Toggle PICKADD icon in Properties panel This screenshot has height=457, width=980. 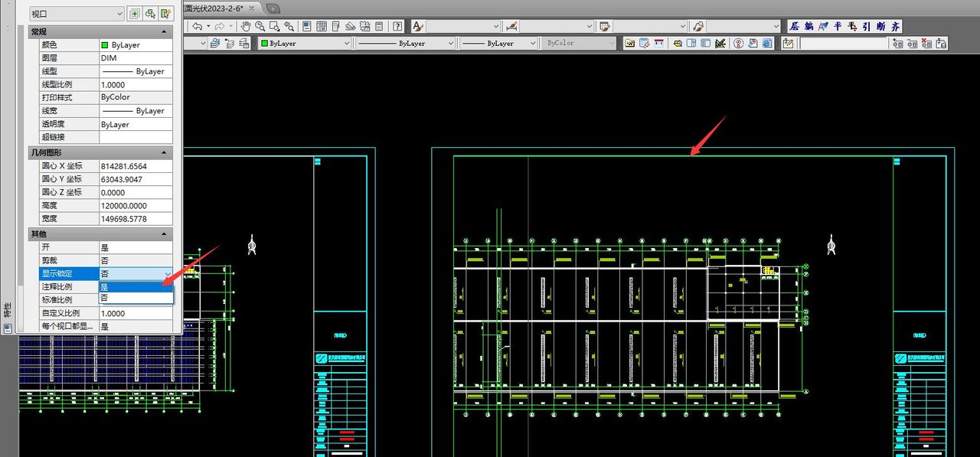135,13
